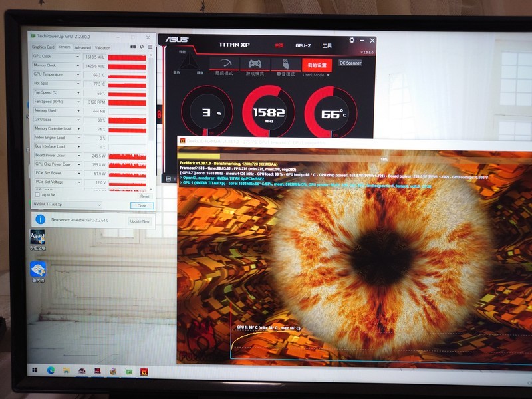Screen dimensions: 532x399
Task: Launch Microsoft Edge from the taskbar
Action: [51, 370]
